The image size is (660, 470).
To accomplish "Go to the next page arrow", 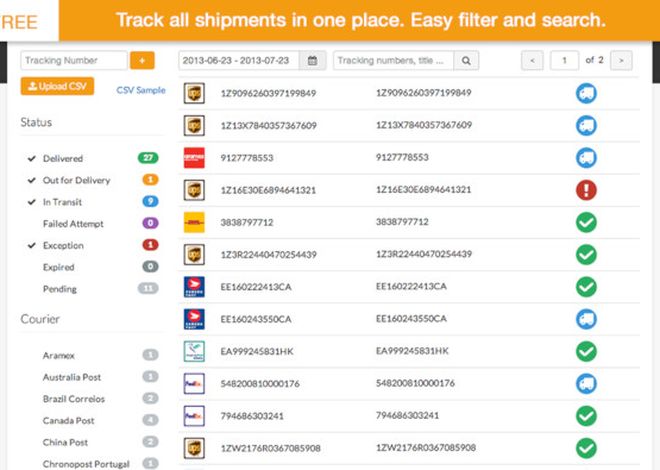I will pos(621,61).
